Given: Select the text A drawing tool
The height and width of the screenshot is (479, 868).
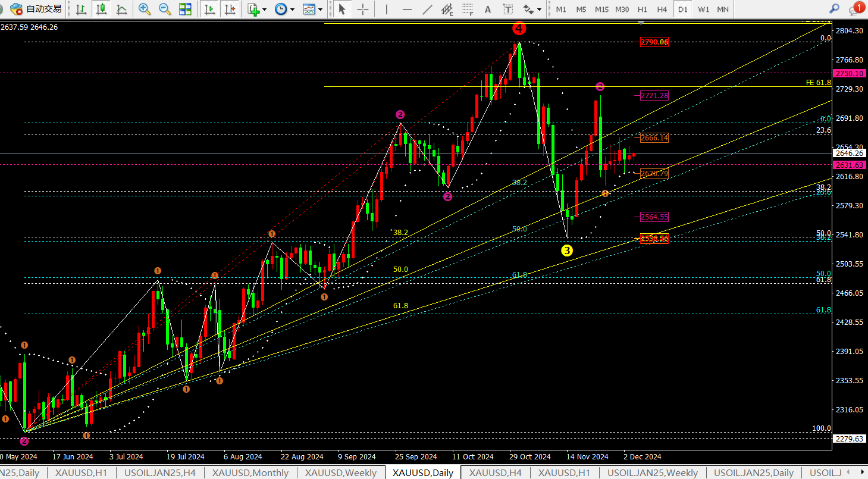Looking at the screenshot, I should click(x=488, y=9).
